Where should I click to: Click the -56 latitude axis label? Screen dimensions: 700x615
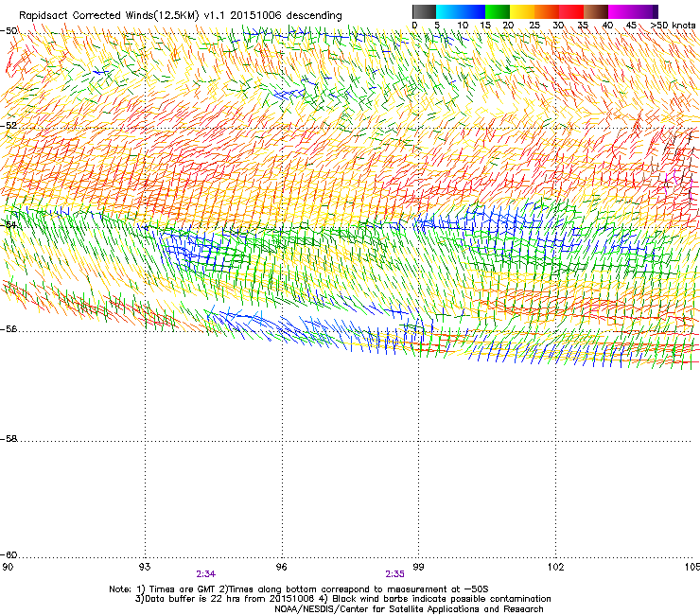click(9, 329)
